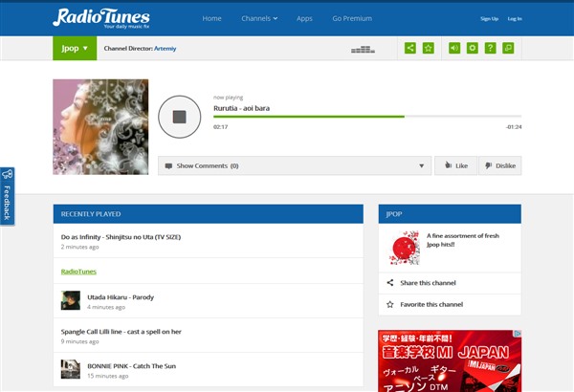Click the BONNIE PINK track thumbnail
574x392 pixels.
point(71,369)
